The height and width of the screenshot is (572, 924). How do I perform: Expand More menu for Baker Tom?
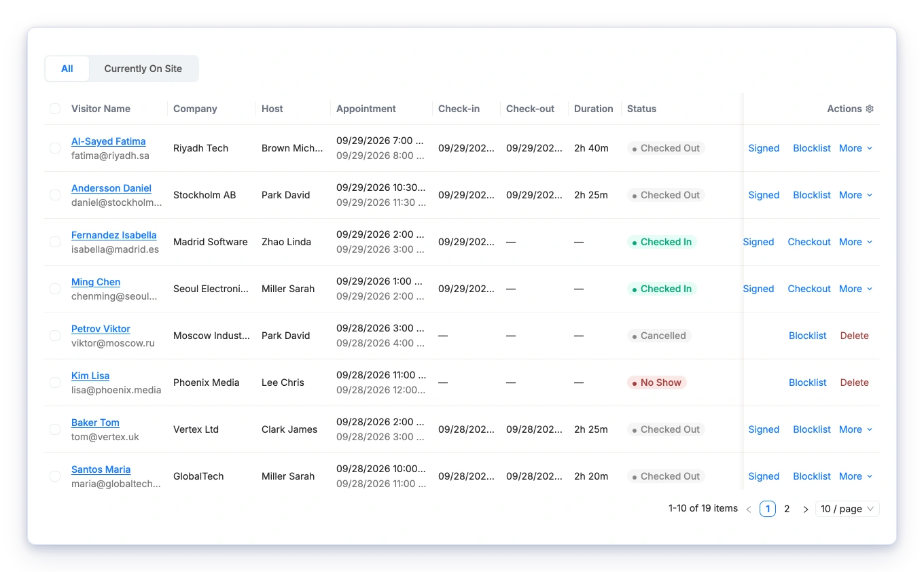pos(856,429)
